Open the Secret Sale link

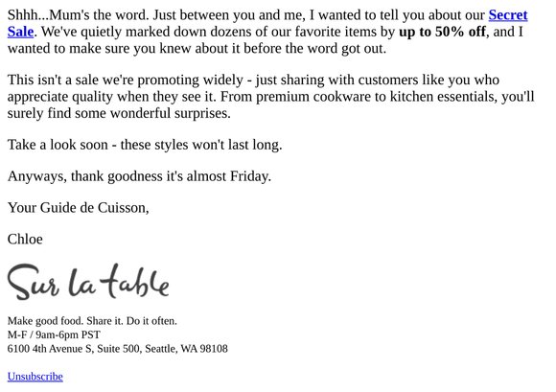[x=508, y=15]
